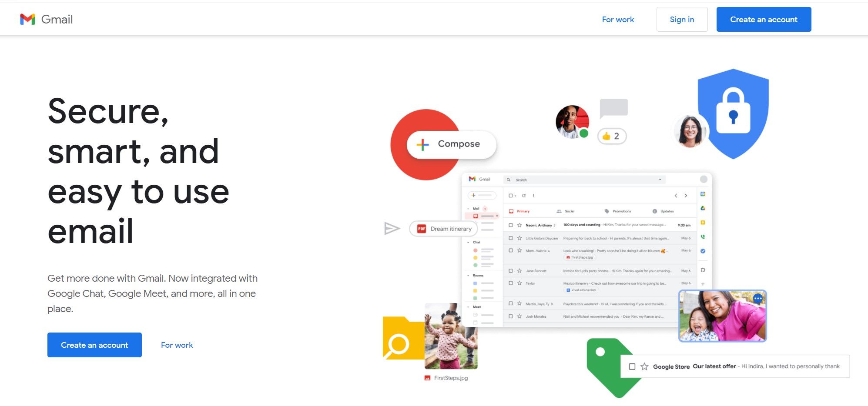Click the blue chat dots badge on the mother-and-child photo

click(757, 299)
